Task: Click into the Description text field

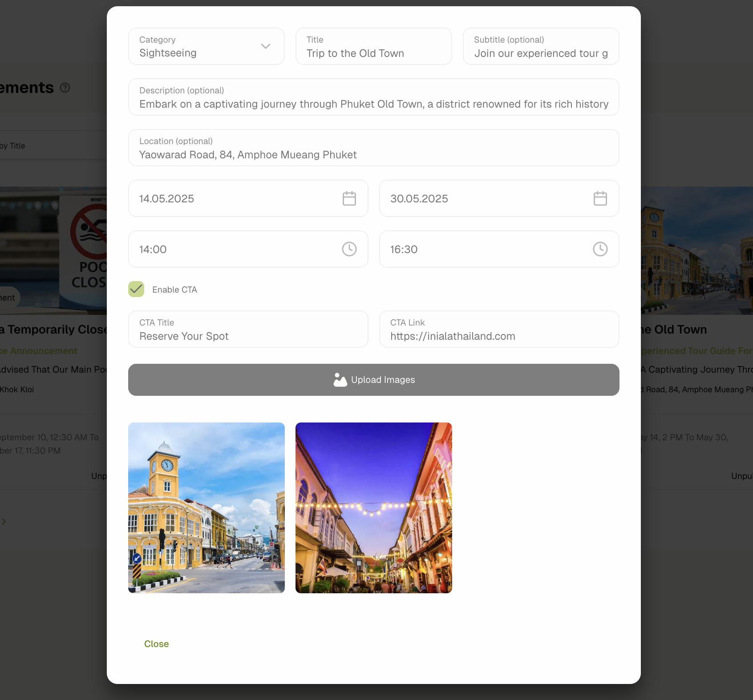Action: (373, 97)
